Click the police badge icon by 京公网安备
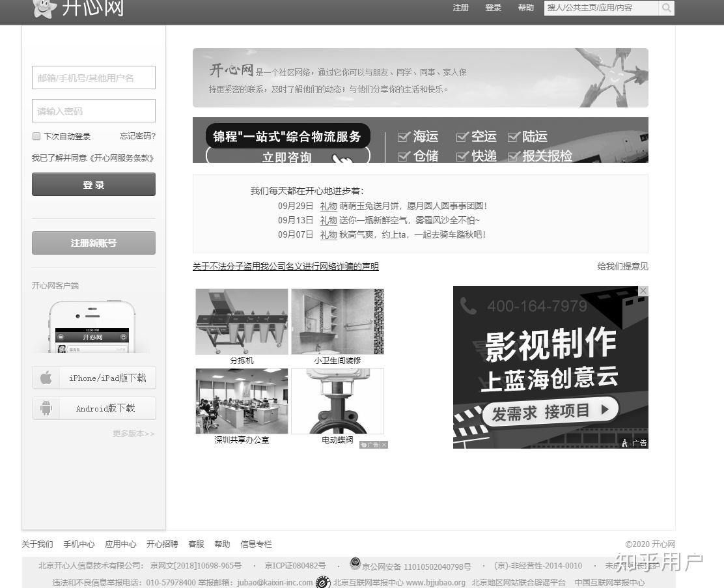The image size is (724, 588). point(355,563)
